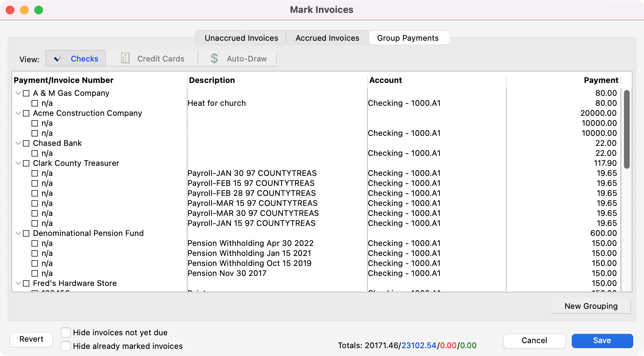Open the Accrued Invoices tab
This screenshot has width=644, height=356.
[327, 38]
